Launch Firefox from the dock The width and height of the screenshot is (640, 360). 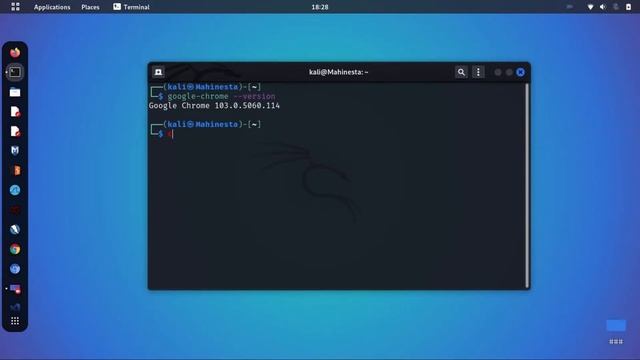15,53
